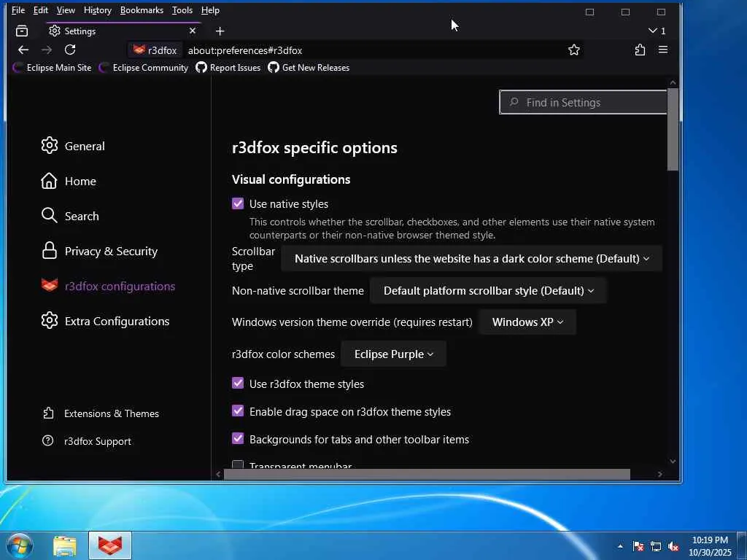This screenshot has width=747, height=560.
Task: Open the Bookmarks menu
Action: (x=142, y=10)
